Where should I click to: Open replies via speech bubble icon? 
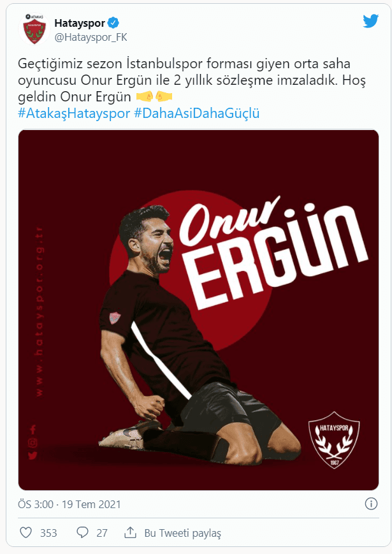click(82, 533)
